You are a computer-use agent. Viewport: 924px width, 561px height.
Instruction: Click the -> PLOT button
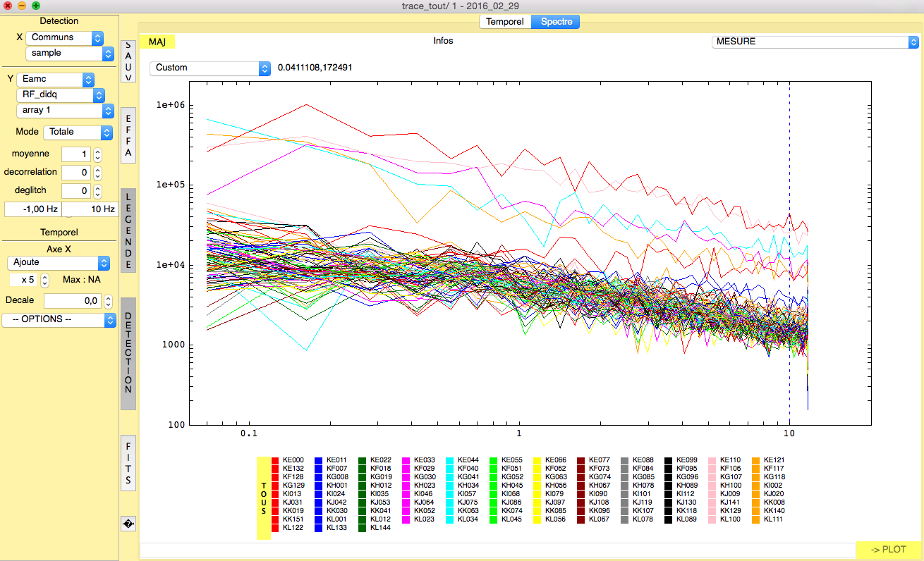coord(887,549)
